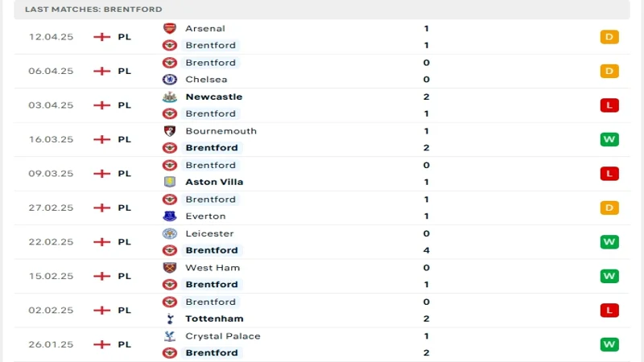Screen dimensions: 644x362
Task: Open the Tottenham team name link
Action: (x=214, y=319)
